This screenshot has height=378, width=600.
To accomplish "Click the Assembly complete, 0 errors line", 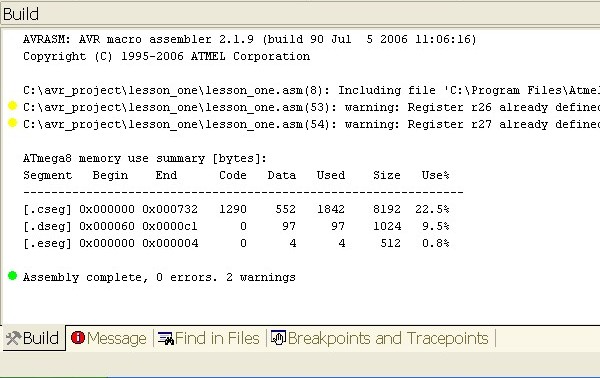I will tap(159, 277).
